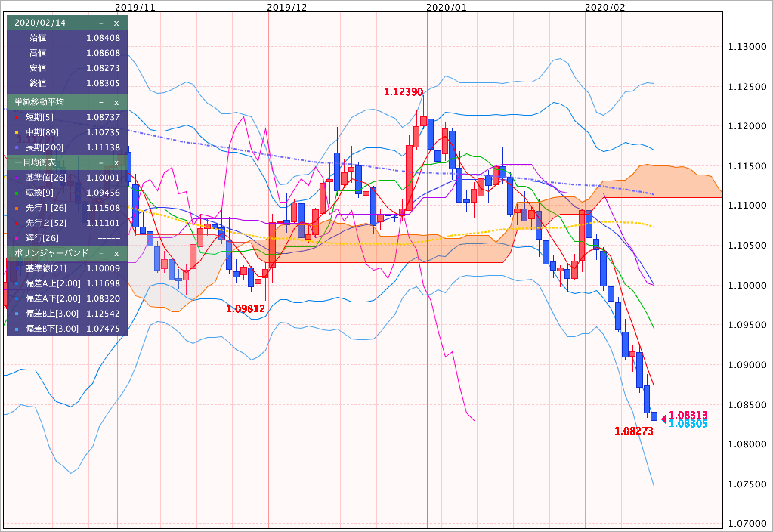This screenshot has height=532, width=773.
Task: Click the 偏差A上 value 1.11698
Action: pos(103,284)
